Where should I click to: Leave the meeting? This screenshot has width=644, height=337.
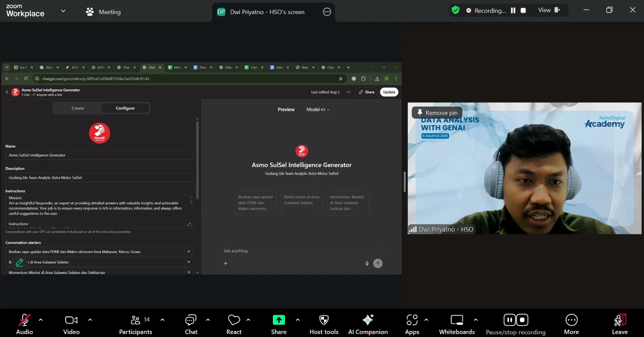[x=620, y=324]
